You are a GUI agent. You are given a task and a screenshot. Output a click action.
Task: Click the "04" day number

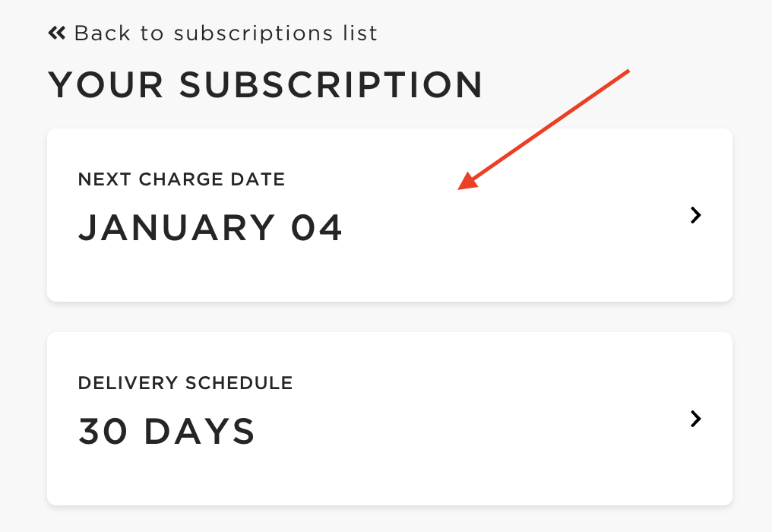pyautogui.click(x=318, y=228)
